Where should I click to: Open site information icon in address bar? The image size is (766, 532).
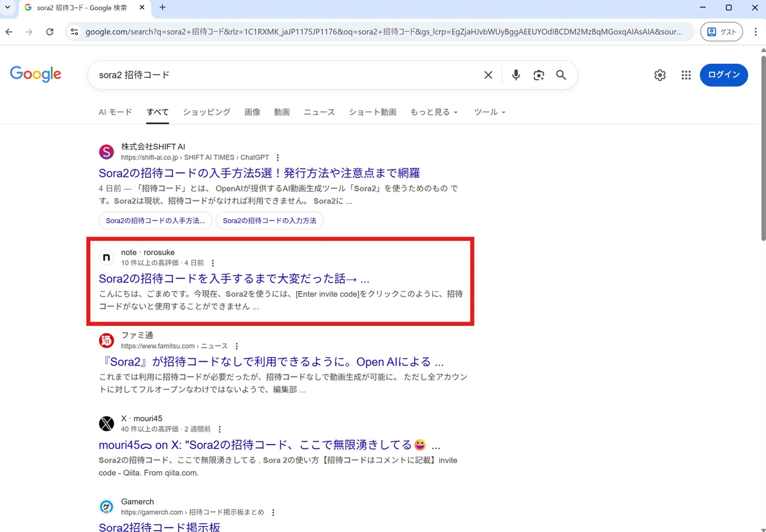click(74, 32)
